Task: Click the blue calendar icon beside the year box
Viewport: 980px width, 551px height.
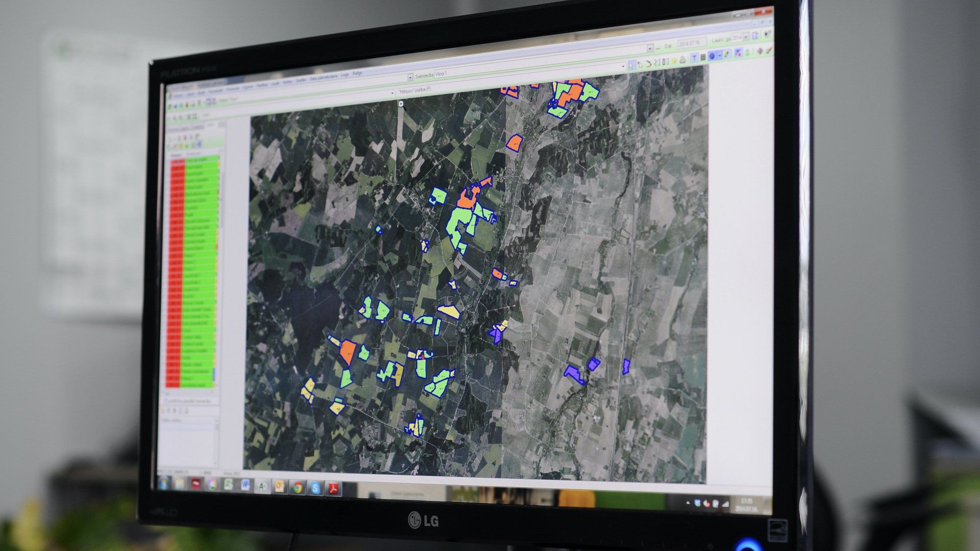Action: 755,36
